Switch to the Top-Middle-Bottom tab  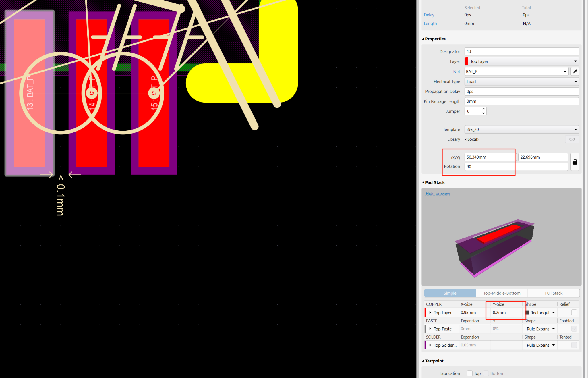coord(502,293)
